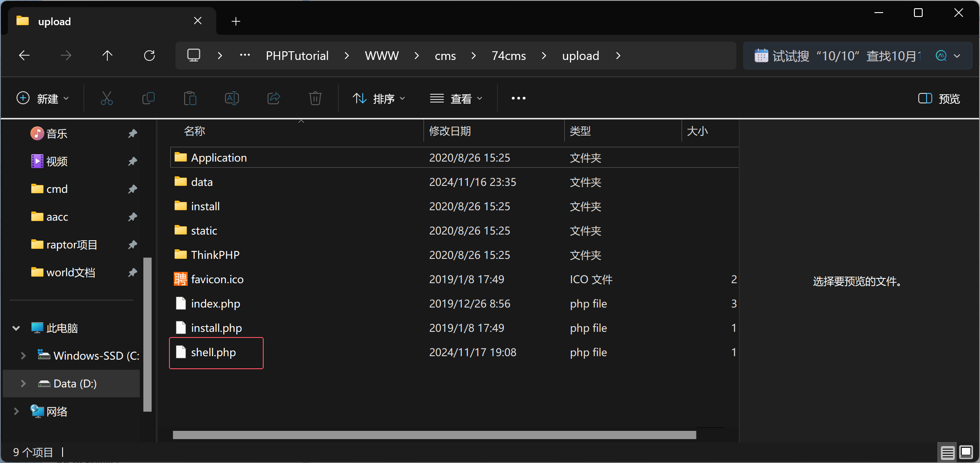The image size is (980, 463).
Task: Select install.php file
Action: click(454, 328)
